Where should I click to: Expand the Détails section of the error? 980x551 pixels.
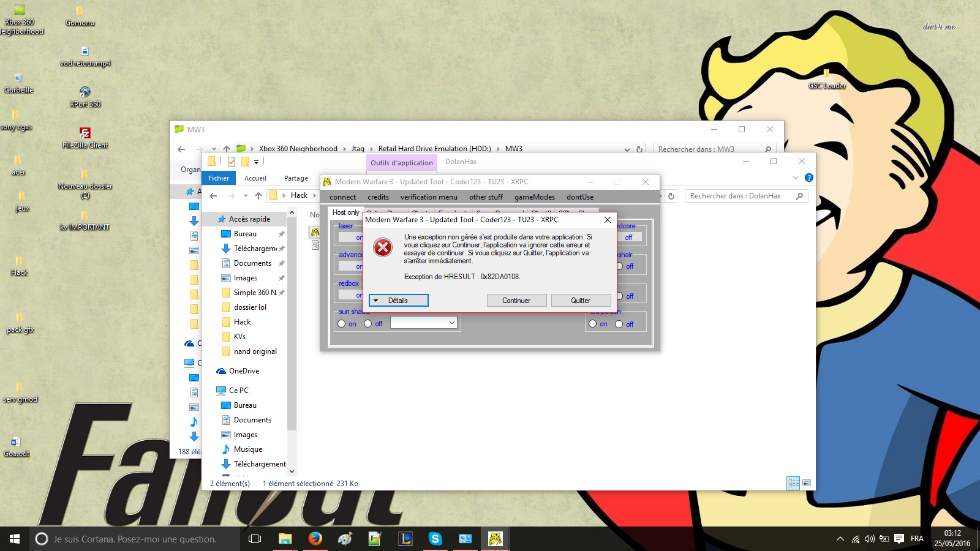click(x=398, y=301)
